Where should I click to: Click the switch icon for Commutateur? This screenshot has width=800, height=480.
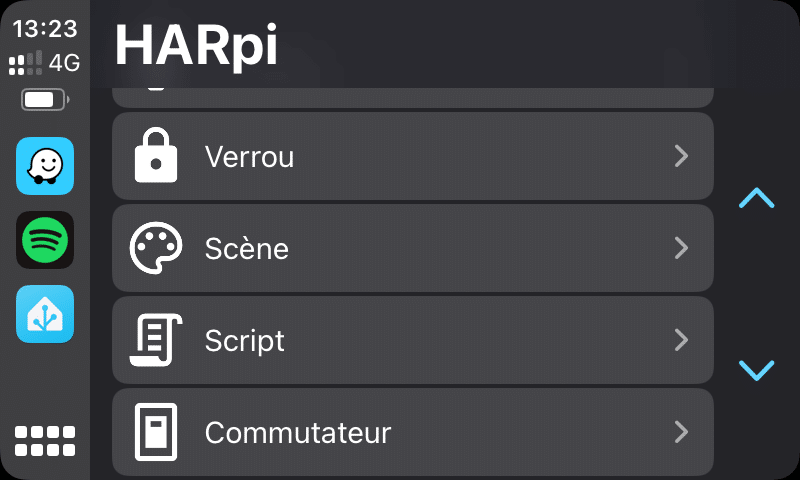coord(156,432)
